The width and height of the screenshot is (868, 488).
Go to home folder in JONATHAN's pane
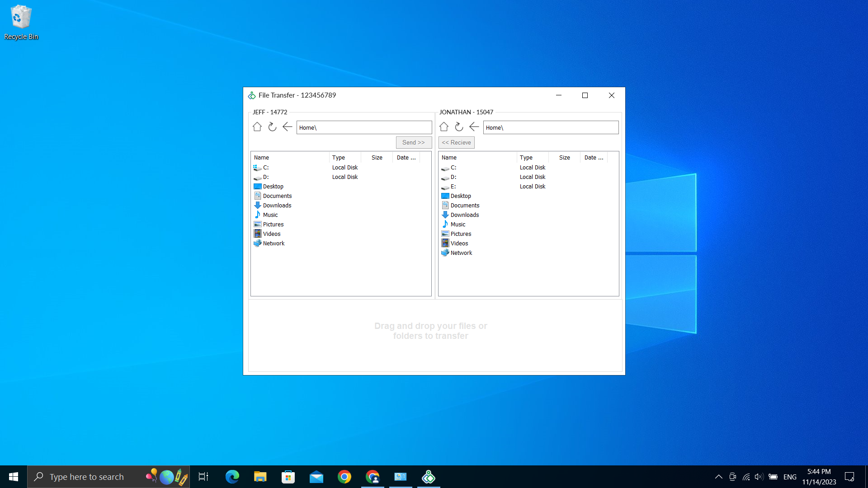tap(444, 127)
